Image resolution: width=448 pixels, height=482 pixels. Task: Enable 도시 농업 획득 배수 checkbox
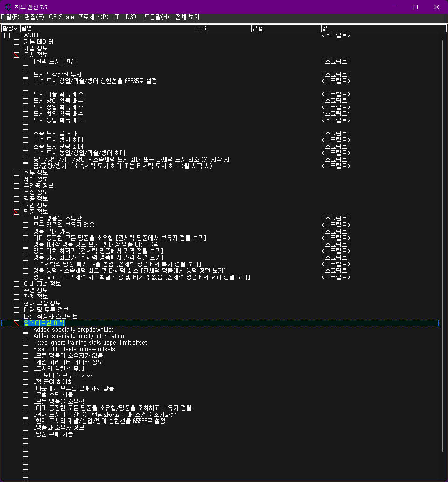coord(26,120)
